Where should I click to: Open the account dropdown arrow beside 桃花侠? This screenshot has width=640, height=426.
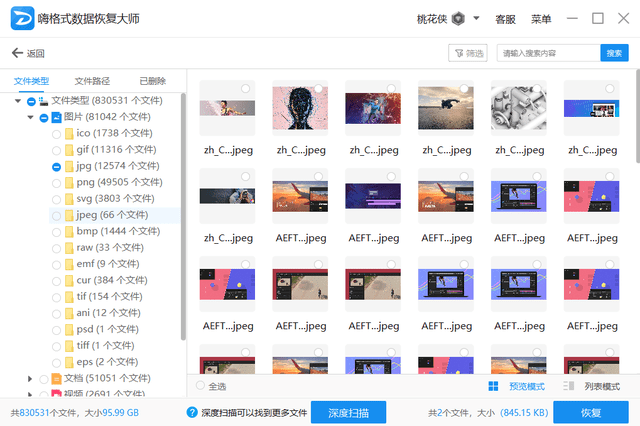476,18
